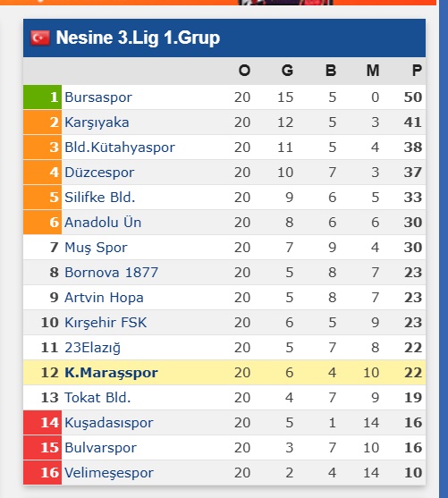Click the green rank 1 position badge
Image resolution: width=448 pixels, height=498 pixels.
[x=43, y=97]
